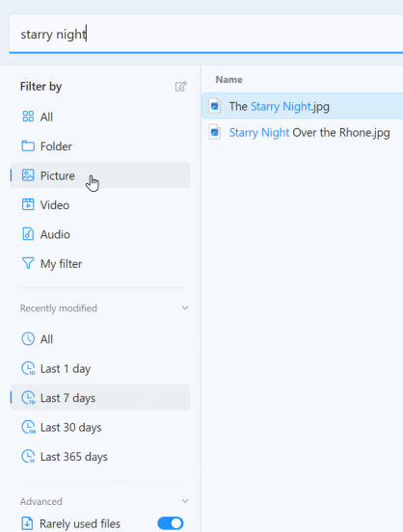Screen dimensions: 403x532
Task: Select Starry Night Over the Rhone.jpg
Action: click(x=303, y=132)
